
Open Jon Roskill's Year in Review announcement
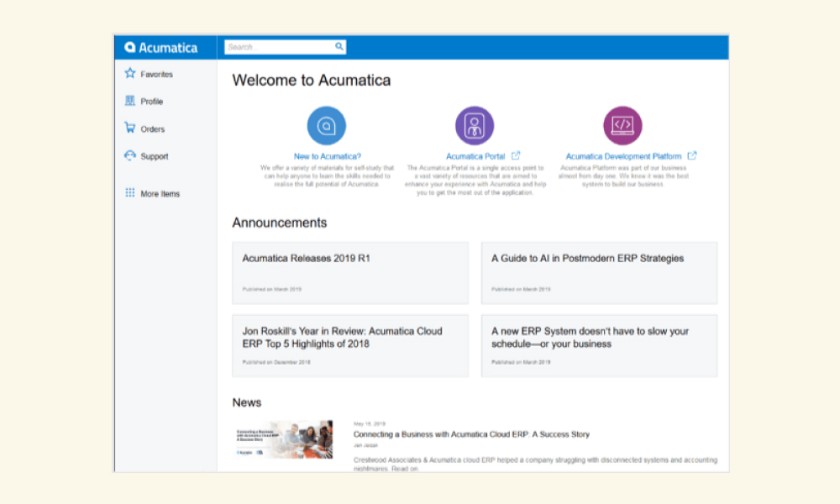point(350,346)
